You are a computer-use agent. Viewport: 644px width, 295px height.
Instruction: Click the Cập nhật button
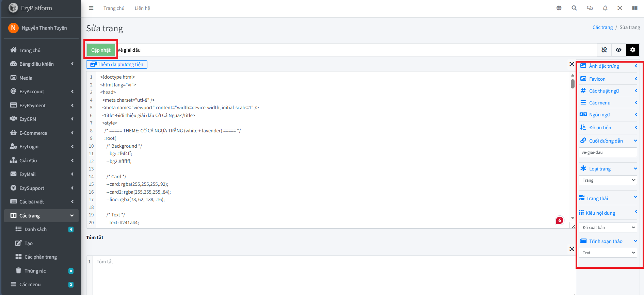point(101,50)
